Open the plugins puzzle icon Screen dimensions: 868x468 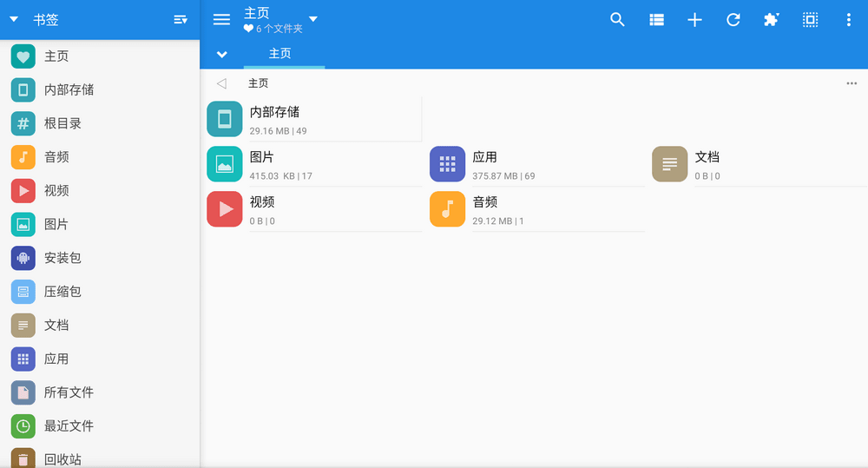(771, 20)
